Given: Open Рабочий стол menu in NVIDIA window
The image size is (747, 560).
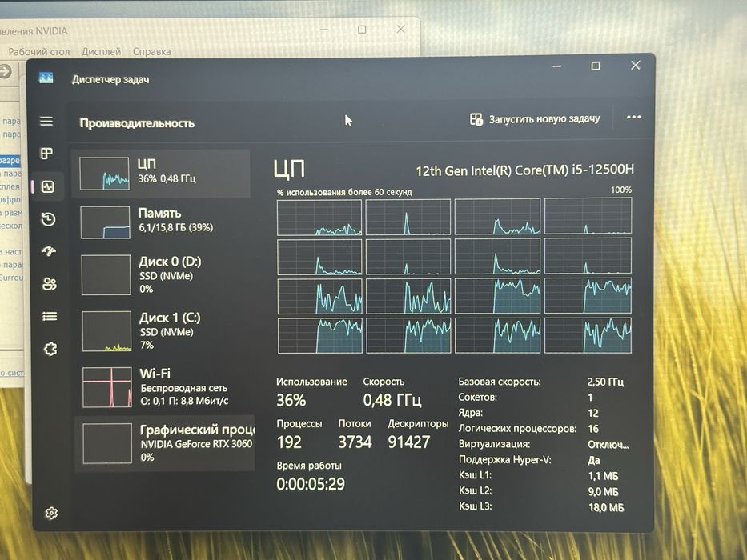Looking at the screenshot, I should coord(39,51).
